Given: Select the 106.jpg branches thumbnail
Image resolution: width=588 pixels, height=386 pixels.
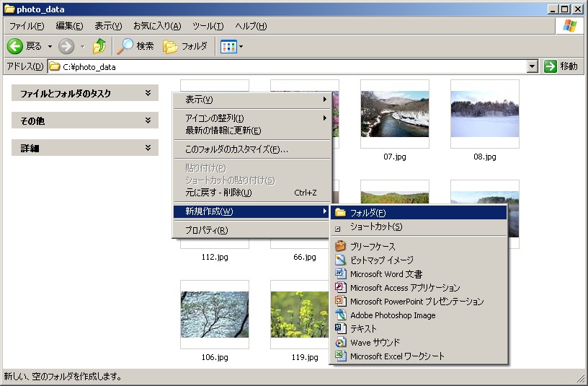Looking at the screenshot, I should pos(215,315).
